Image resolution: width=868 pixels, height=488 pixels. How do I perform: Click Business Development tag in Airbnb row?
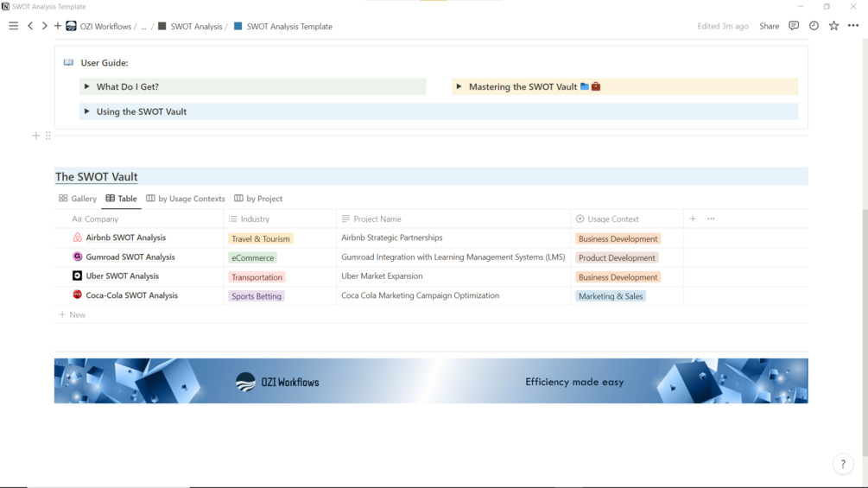[618, 238]
